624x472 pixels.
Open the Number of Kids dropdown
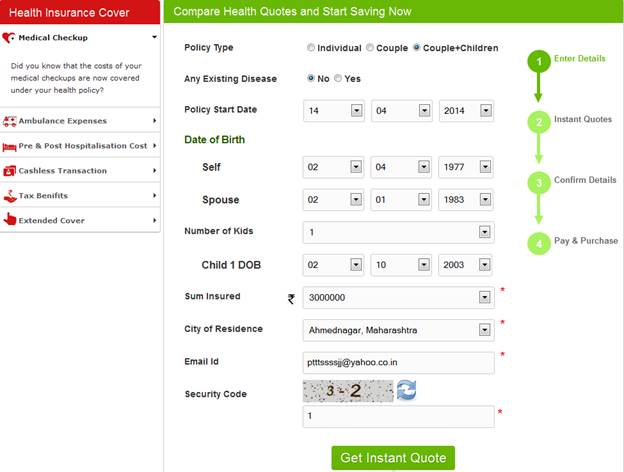pos(485,232)
